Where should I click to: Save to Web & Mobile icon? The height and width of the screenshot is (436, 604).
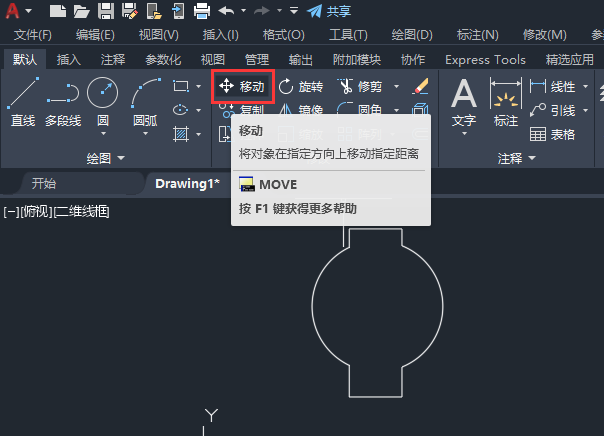[x=178, y=11]
